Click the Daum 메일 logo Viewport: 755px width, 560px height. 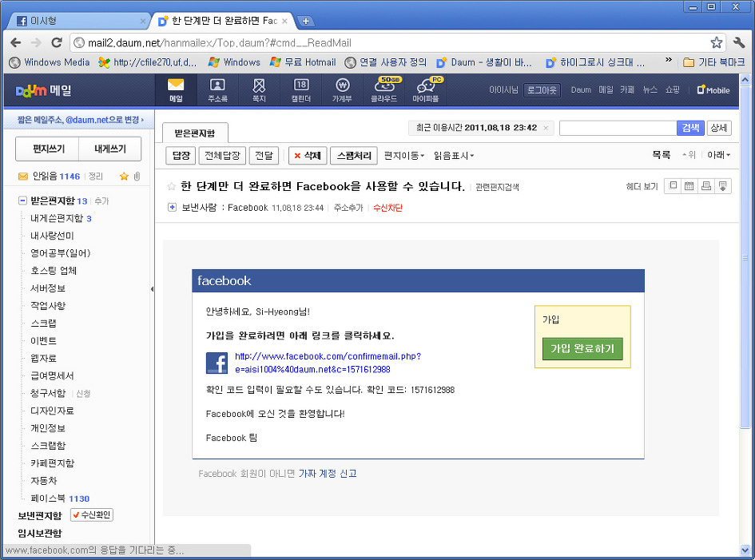point(44,90)
